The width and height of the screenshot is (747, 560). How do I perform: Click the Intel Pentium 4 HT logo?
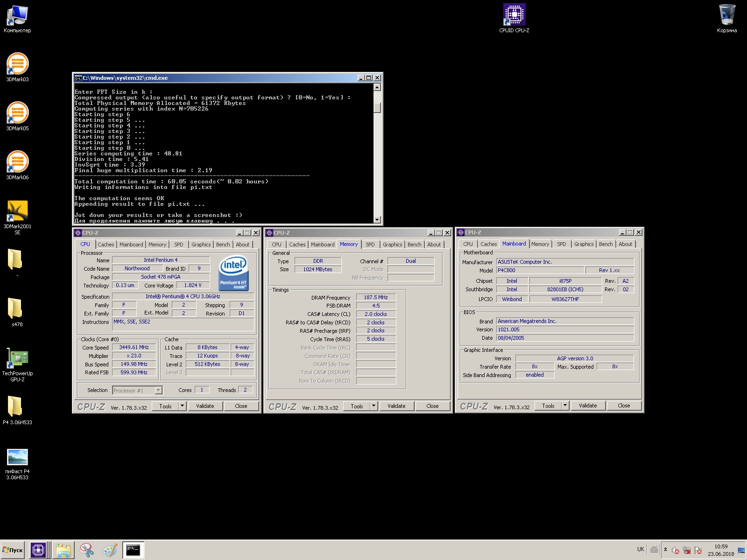click(233, 273)
